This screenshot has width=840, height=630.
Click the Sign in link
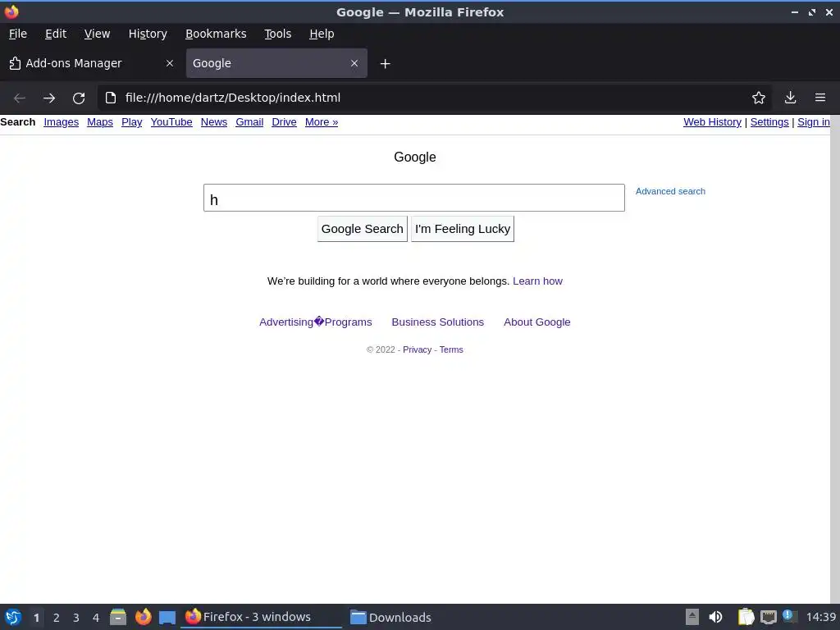tap(813, 122)
